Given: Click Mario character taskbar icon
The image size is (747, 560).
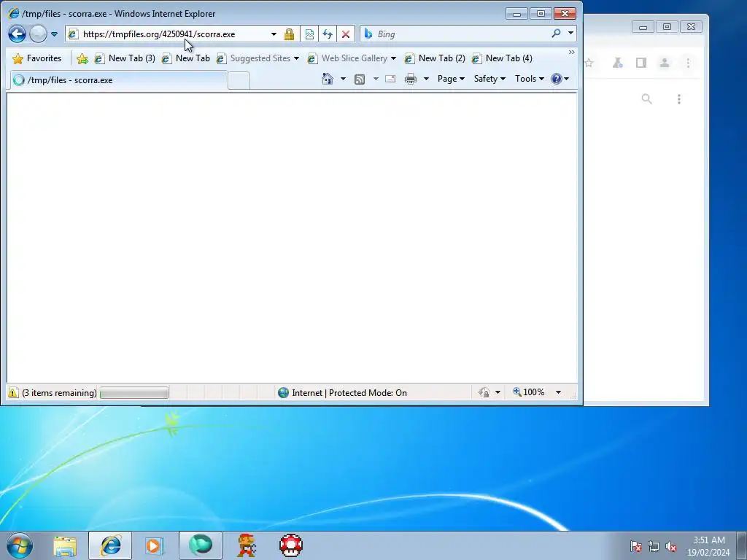Looking at the screenshot, I should point(247,545).
